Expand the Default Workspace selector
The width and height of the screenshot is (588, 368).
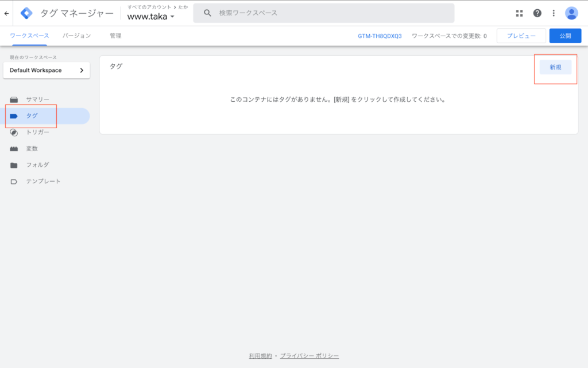pos(46,70)
